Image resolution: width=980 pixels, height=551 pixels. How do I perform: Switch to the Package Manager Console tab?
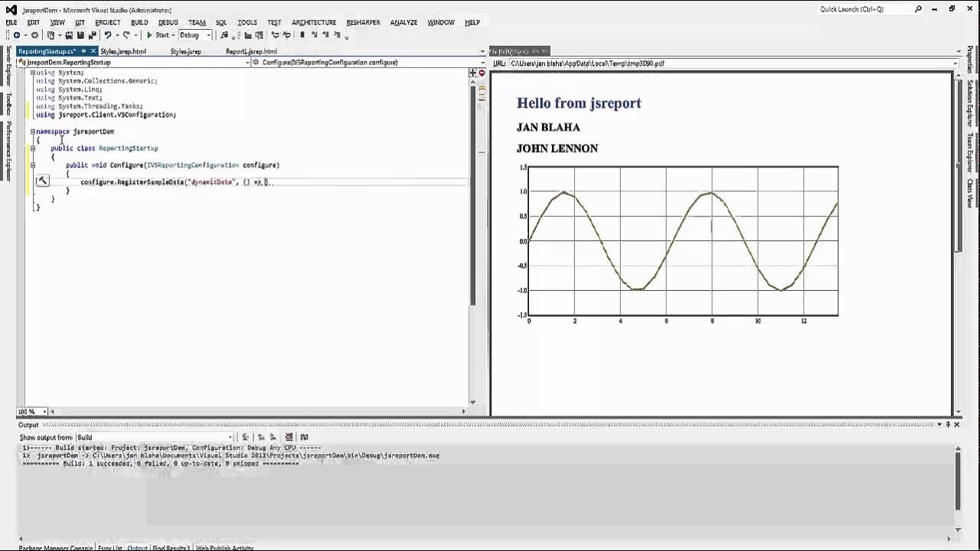[x=56, y=548]
